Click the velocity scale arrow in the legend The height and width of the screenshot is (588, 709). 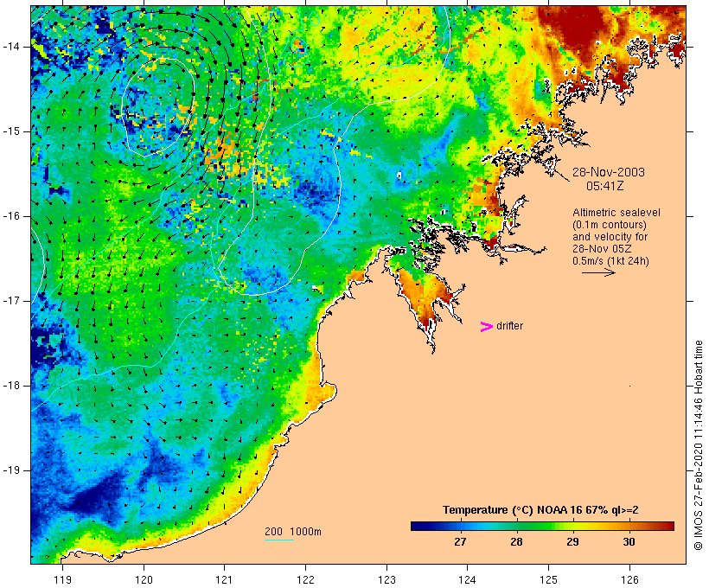click(x=598, y=272)
